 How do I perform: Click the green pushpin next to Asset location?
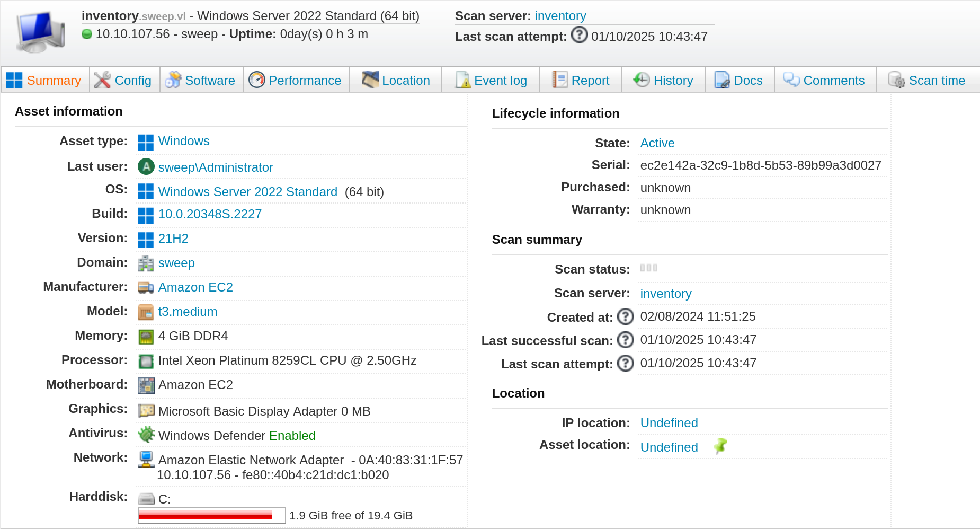[x=720, y=446]
